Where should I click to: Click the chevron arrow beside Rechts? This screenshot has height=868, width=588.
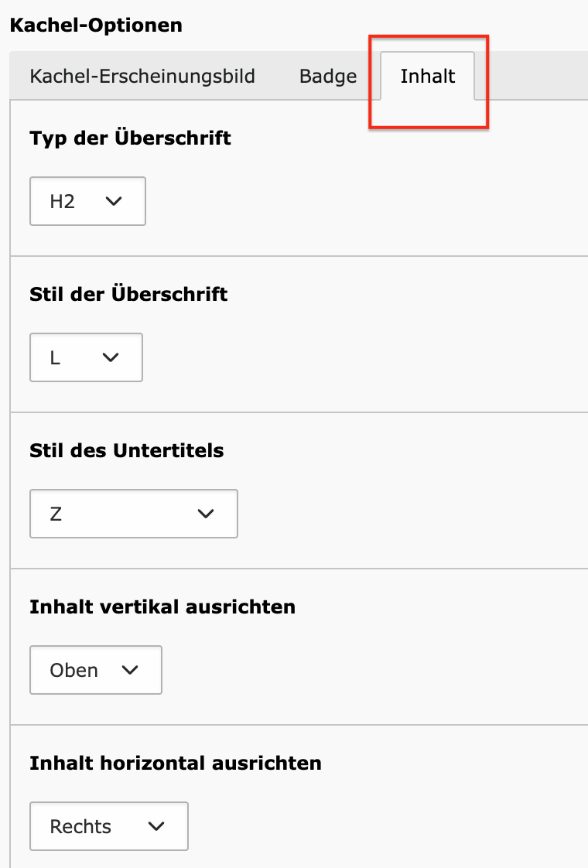pyautogui.click(x=156, y=826)
